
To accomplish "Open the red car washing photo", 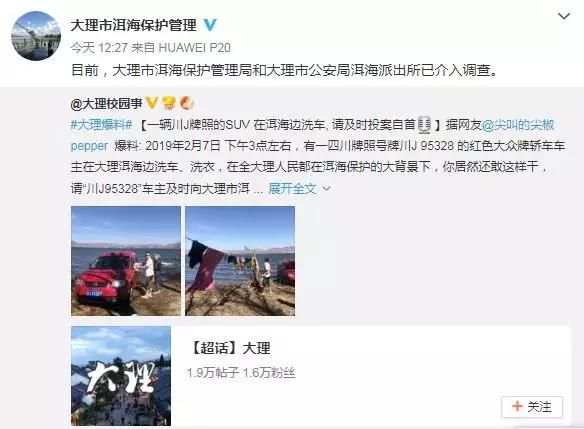I will click(126, 261).
